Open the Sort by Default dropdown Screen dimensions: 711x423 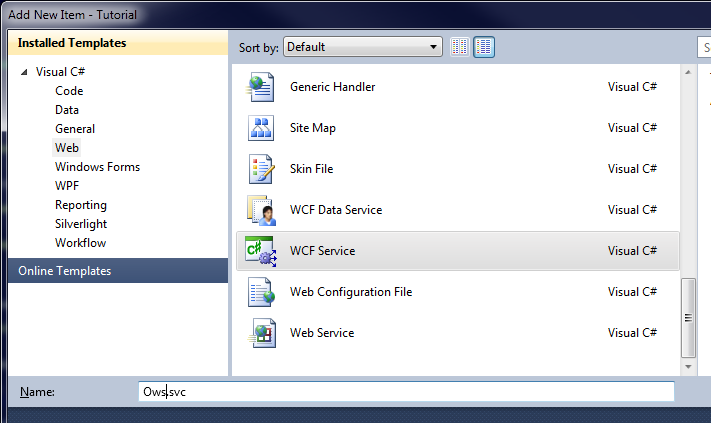(x=363, y=47)
